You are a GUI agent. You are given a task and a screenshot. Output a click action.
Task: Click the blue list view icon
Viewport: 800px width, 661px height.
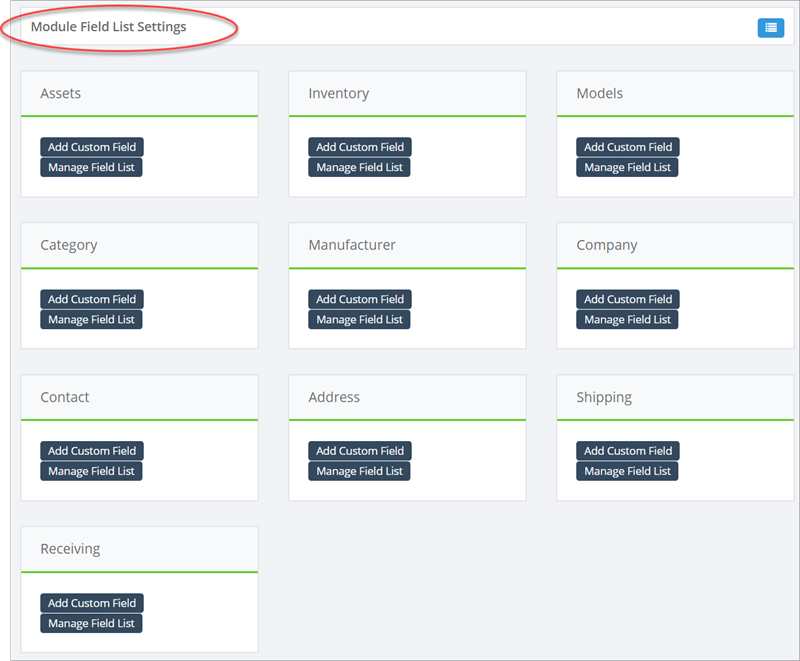(x=770, y=28)
